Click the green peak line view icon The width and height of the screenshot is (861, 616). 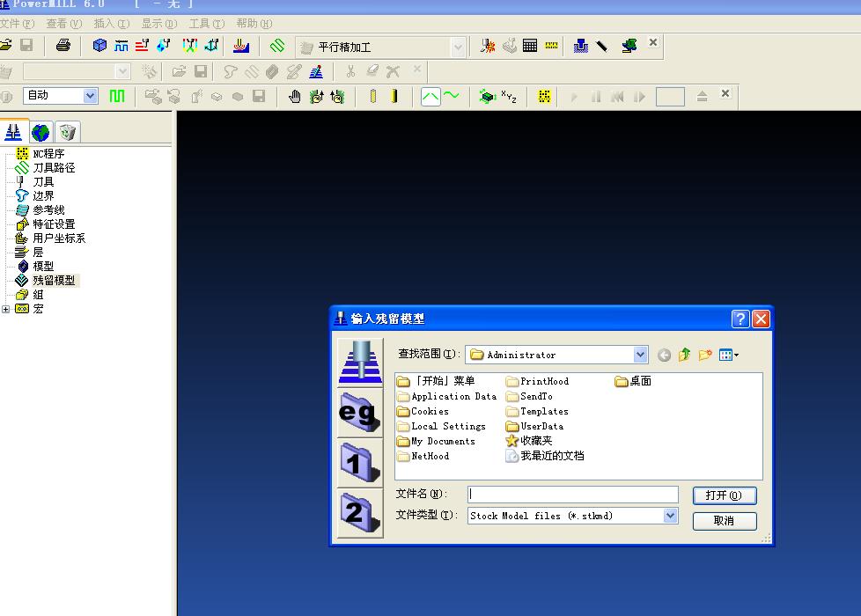(430, 97)
